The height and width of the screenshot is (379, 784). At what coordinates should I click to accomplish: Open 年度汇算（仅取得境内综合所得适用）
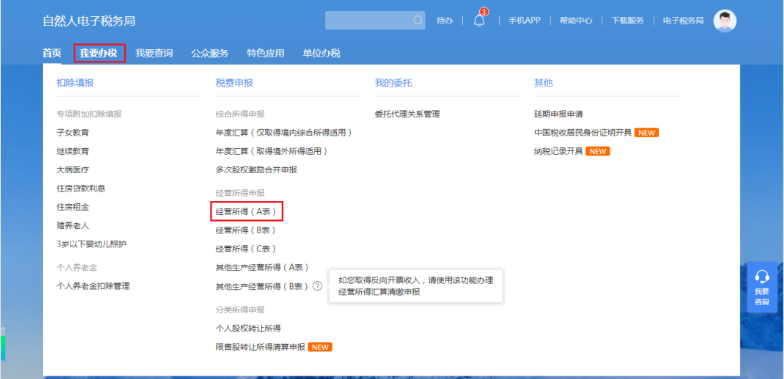coord(284,132)
